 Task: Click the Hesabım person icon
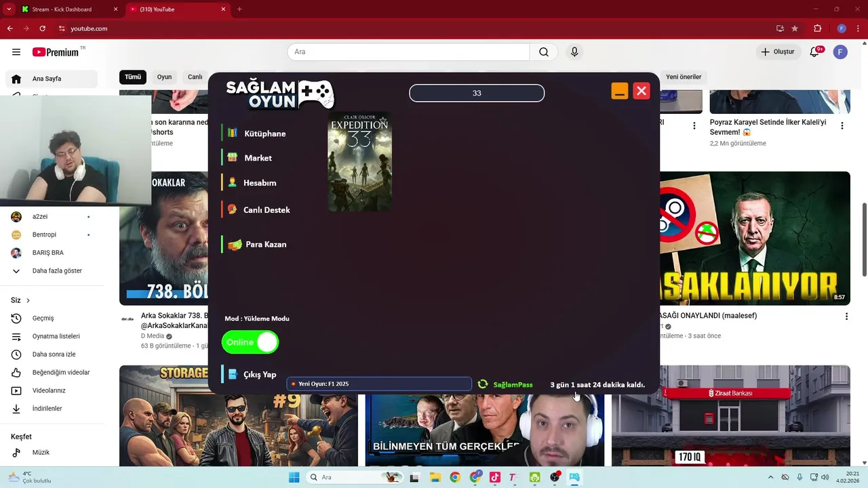point(232,182)
